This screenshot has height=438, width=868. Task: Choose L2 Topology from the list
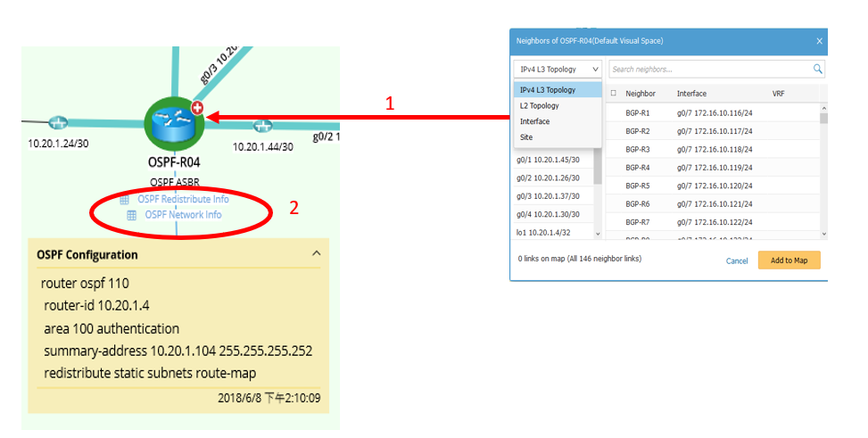pos(558,105)
